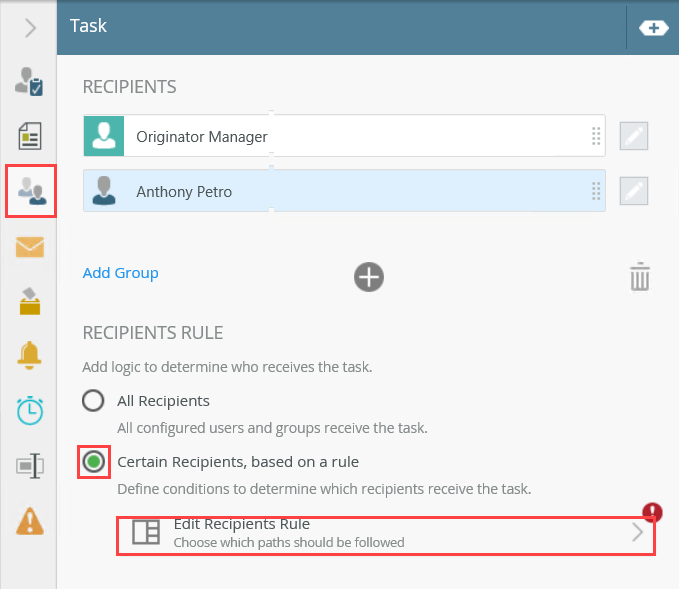Open the Form tab icon

point(30,136)
